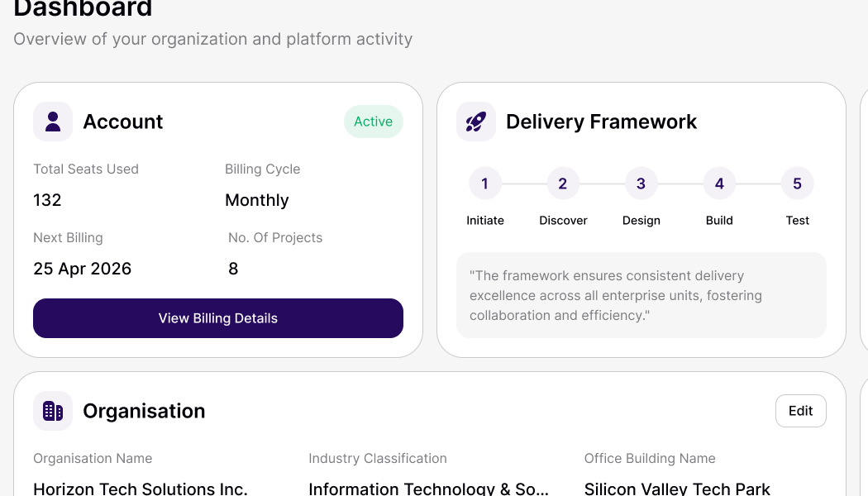This screenshot has width=868, height=496.
Task: Click the Information Technology industry value
Action: point(428,489)
